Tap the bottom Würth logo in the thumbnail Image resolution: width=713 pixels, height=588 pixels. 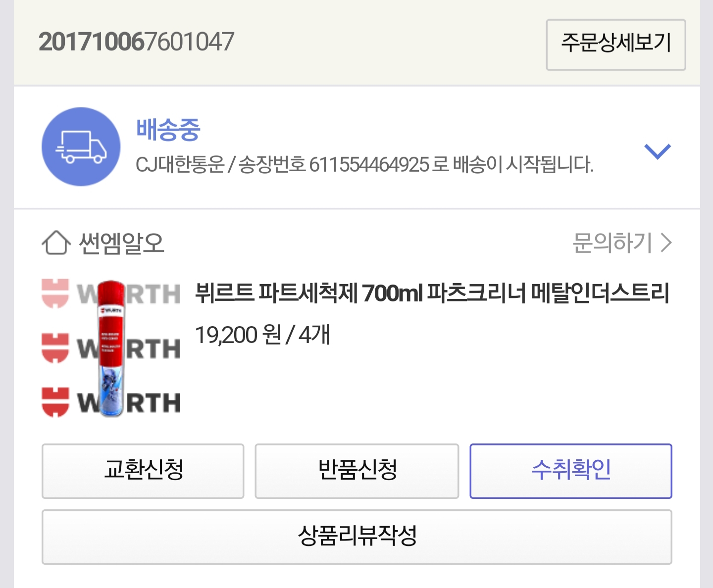click(x=111, y=402)
